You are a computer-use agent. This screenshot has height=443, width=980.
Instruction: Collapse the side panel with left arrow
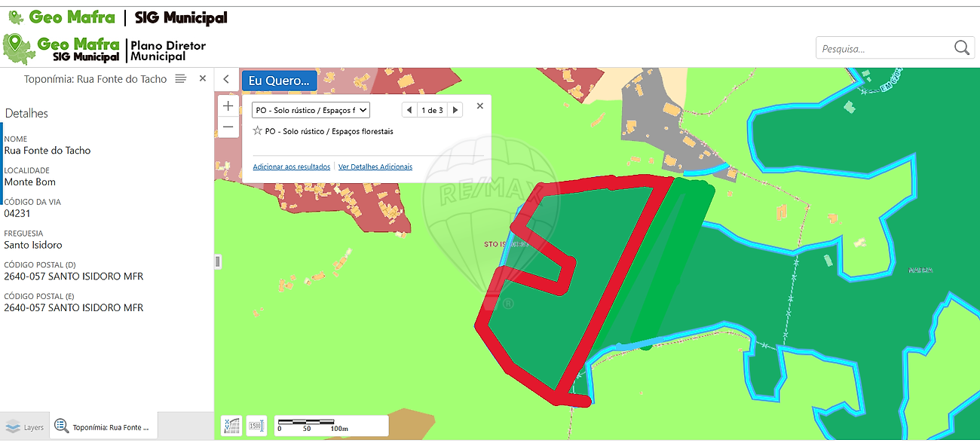pos(226,79)
